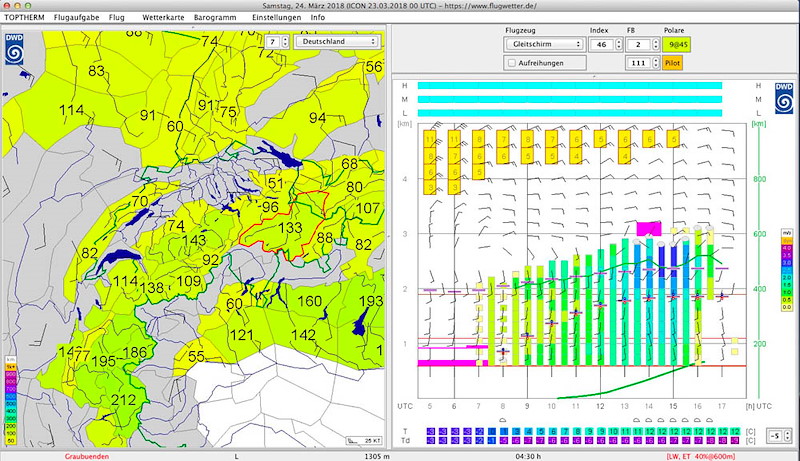Click the 17 UTC hour label

click(x=721, y=406)
